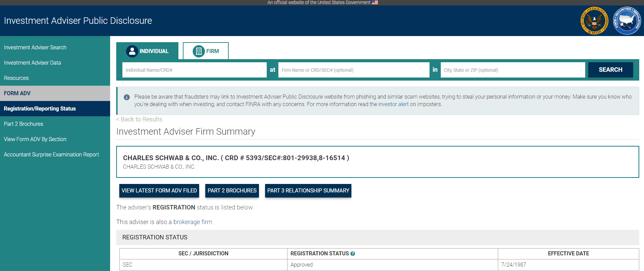Click PART 3 RELATIONSHIP SUMMARY button
This screenshot has width=644, height=271.
308,191
